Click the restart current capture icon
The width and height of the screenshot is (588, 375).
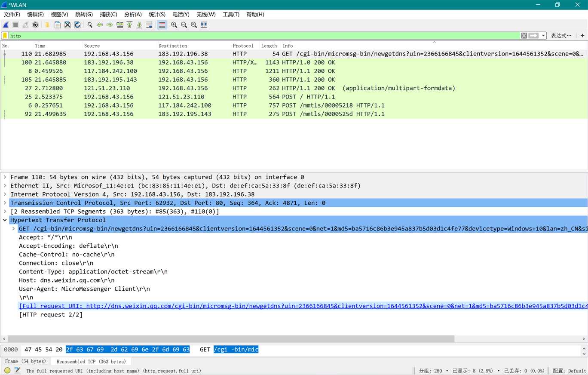pyautogui.click(x=25, y=25)
